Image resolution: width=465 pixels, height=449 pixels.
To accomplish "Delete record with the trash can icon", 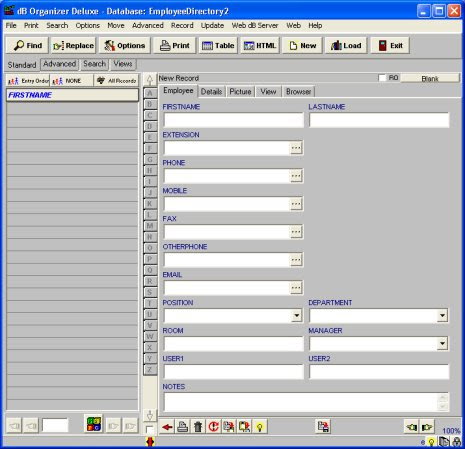I will tap(198, 427).
